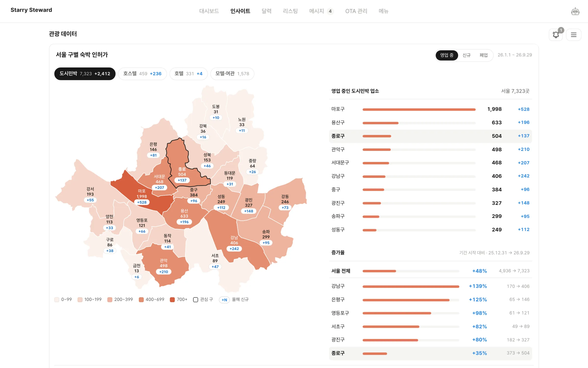Open the 달력 tab
This screenshot has width=588, height=368.
coord(266,11)
